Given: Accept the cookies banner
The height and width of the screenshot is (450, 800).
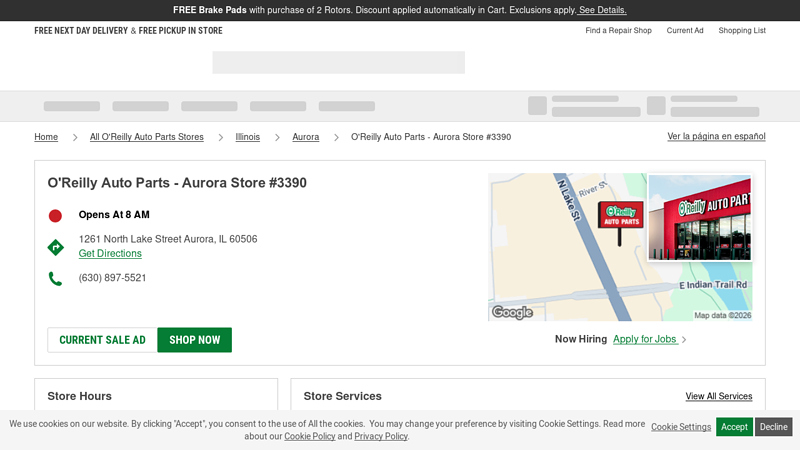Looking at the screenshot, I should point(734,427).
